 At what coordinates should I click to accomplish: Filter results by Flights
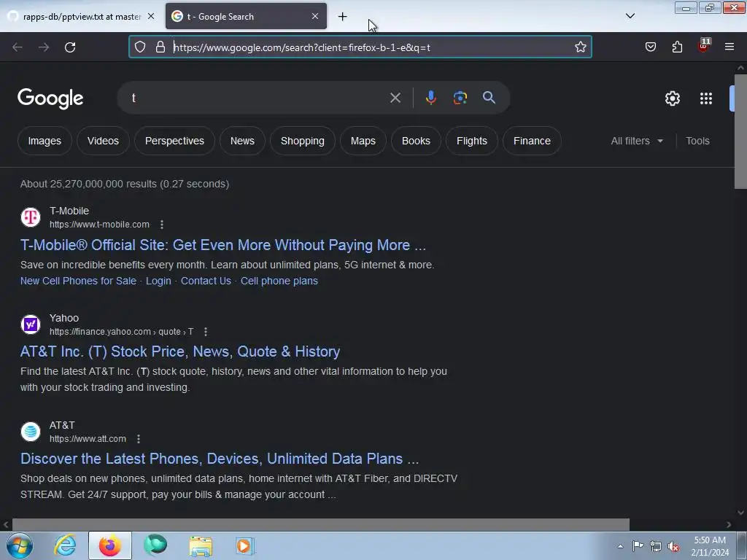tap(472, 141)
